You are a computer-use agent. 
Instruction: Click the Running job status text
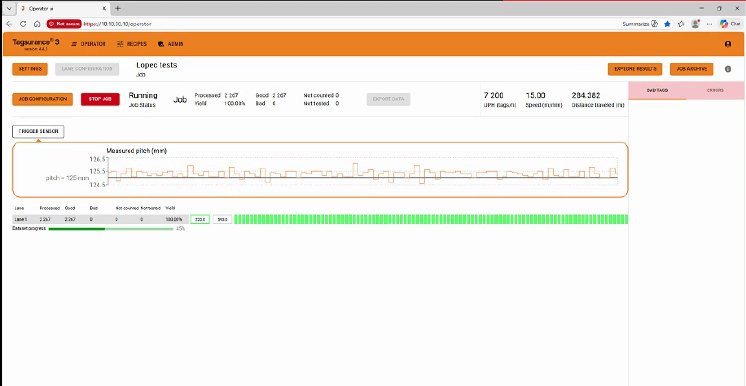[x=143, y=96]
